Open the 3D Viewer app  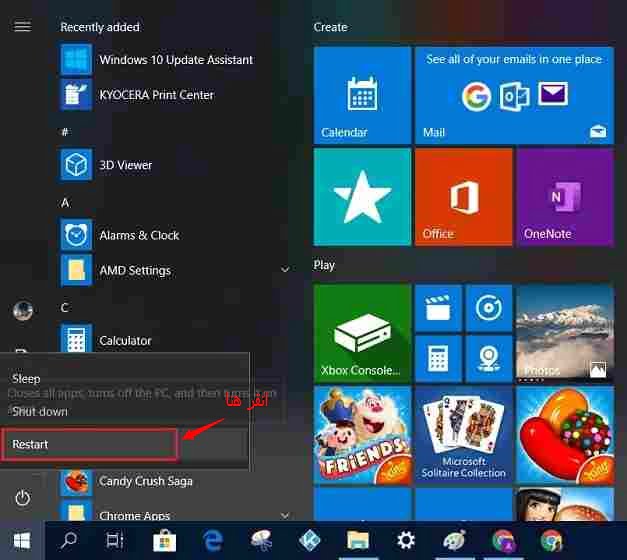tap(106, 165)
